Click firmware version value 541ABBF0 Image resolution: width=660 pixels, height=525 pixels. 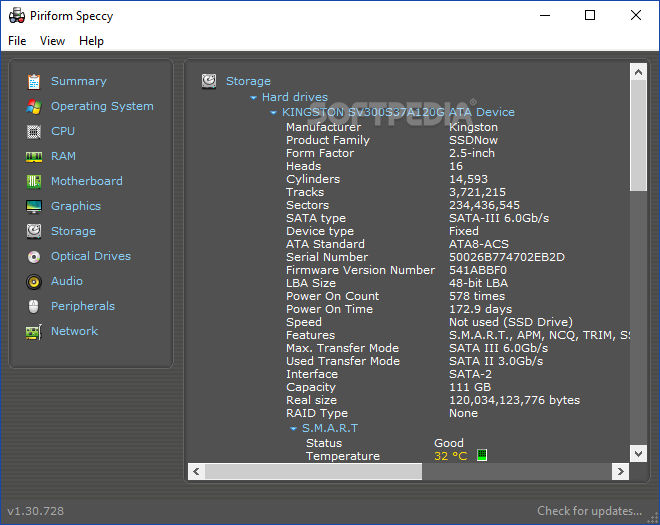pyautogui.click(x=478, y=270)
